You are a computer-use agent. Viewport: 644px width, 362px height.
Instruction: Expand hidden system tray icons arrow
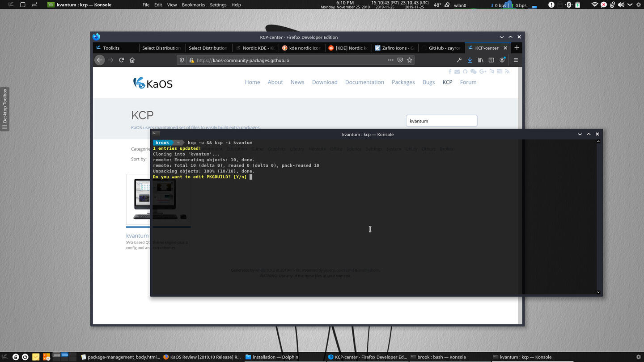coord(629,5)
